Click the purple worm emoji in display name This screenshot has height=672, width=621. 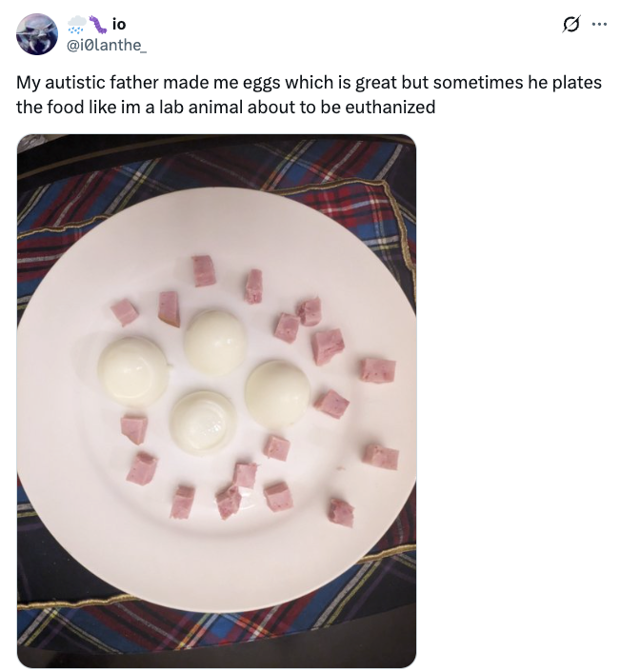point(95,24)
